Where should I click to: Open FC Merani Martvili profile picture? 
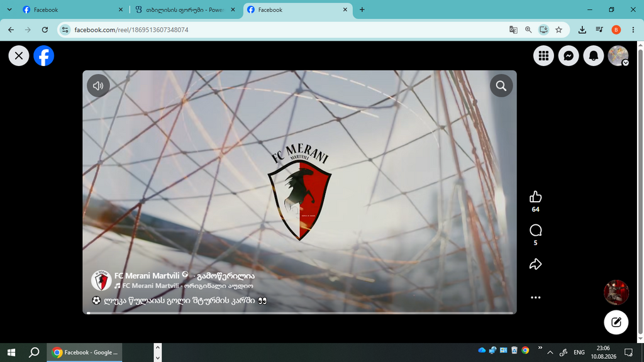coord(101,280)
